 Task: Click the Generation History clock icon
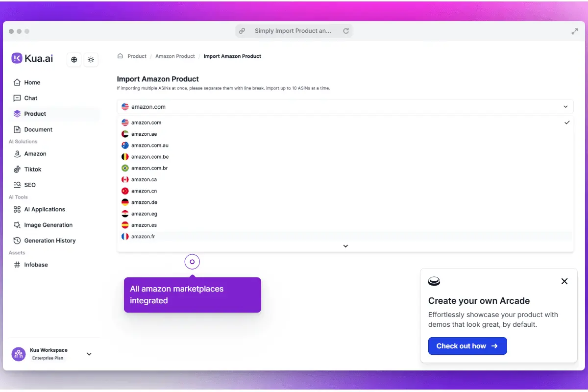tap(17, 241)
